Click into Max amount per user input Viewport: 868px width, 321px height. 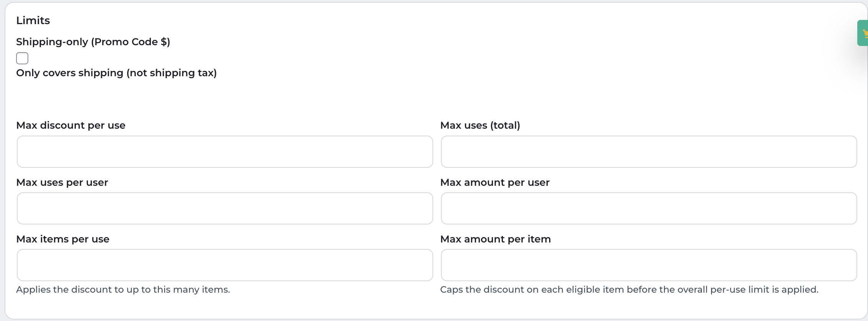[x=648, y=208]
